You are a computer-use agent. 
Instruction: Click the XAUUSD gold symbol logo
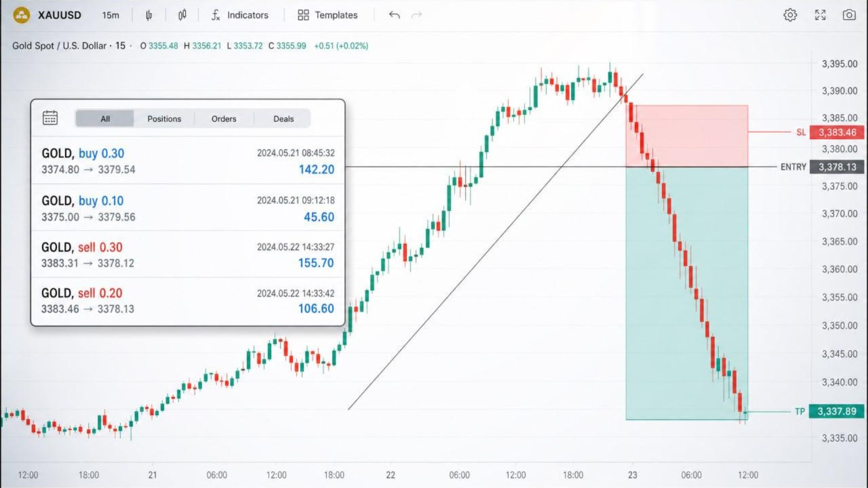point(21,15)
